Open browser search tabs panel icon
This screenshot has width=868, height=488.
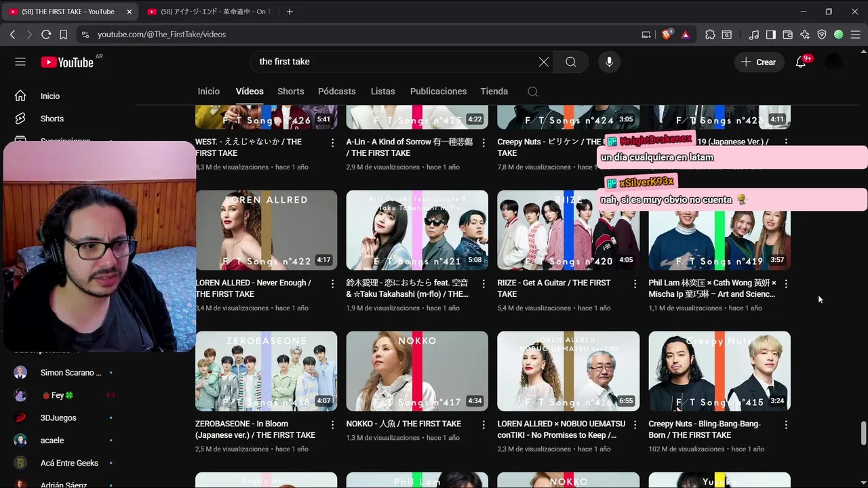[x=727, y=34]
